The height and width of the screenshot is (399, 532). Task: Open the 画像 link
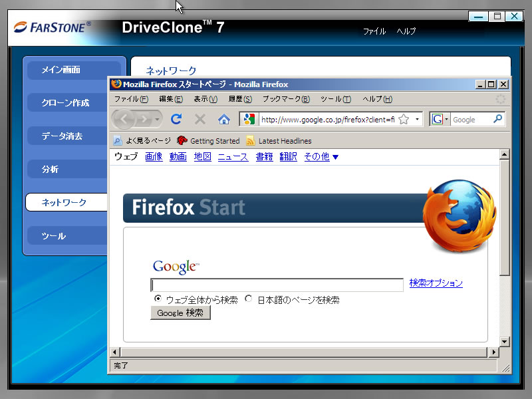coord(154,156)
